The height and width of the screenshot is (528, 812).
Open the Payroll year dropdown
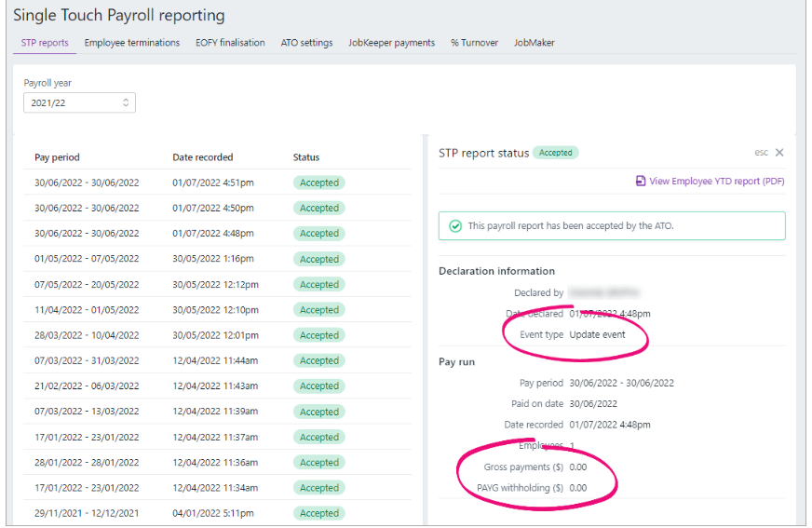(x=79, y=102)
